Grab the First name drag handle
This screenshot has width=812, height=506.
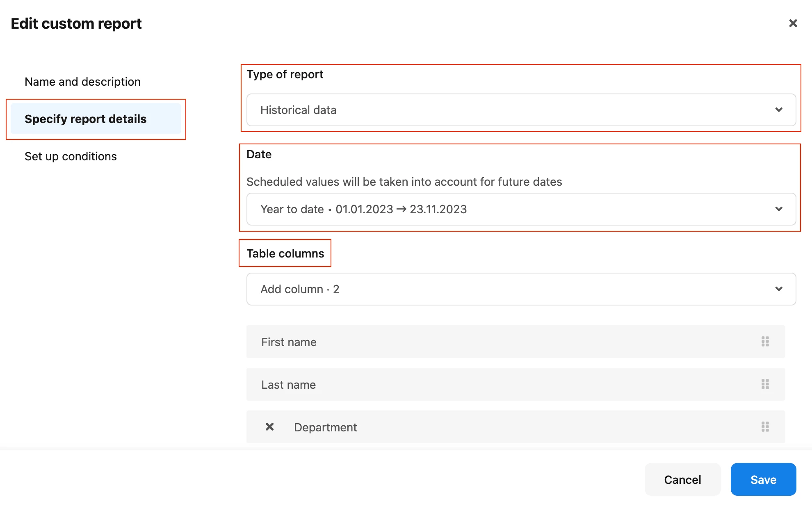[x=765, y=342]
